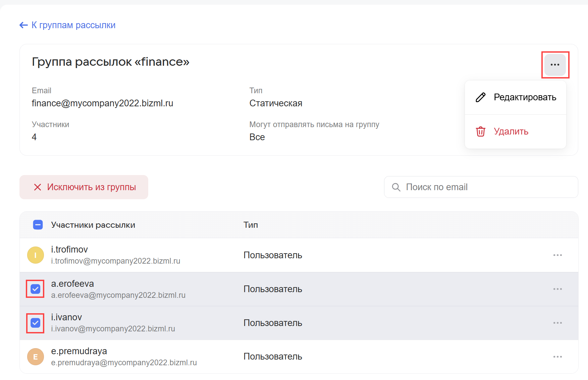Open the row options menu for i.trofimov
Screen dimensions: 588x380
pos(557,255)
